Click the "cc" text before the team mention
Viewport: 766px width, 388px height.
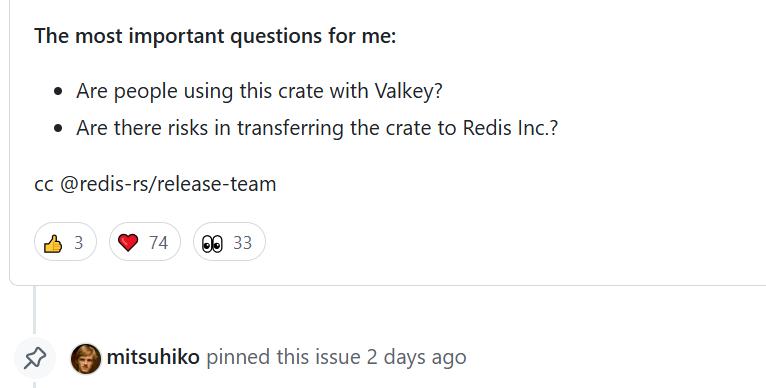44,185
